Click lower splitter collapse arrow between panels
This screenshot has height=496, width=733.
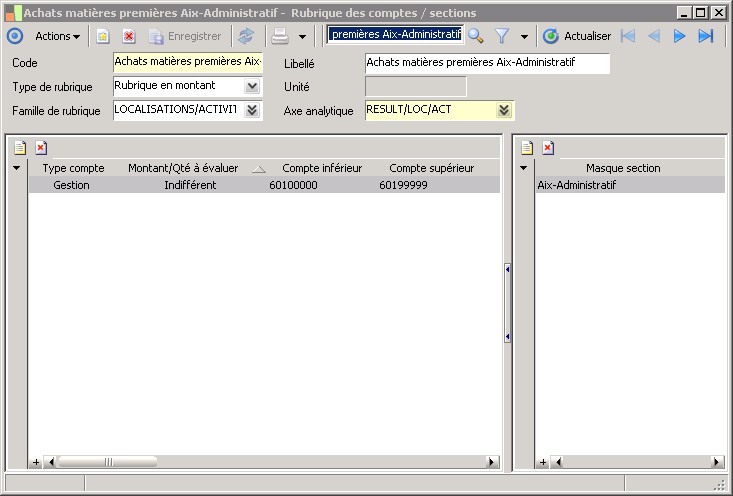(x=507, y=337)
